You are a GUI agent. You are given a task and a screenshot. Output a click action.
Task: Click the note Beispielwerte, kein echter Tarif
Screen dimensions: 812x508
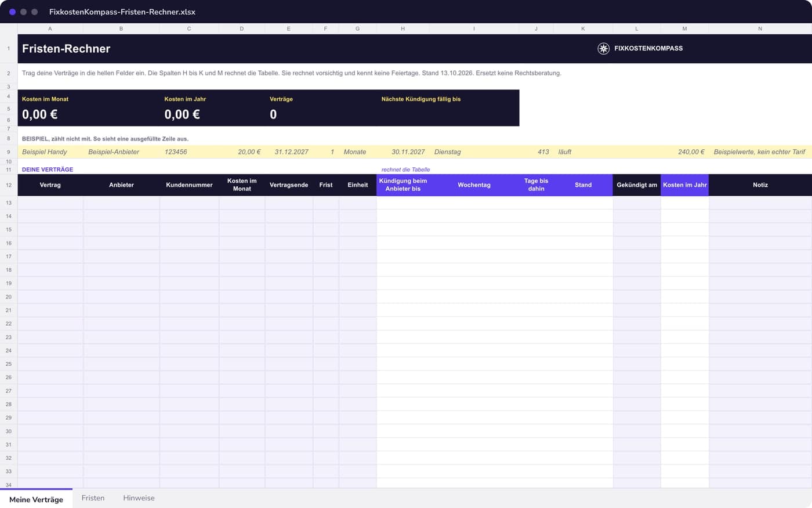click(x=759, y=152)
